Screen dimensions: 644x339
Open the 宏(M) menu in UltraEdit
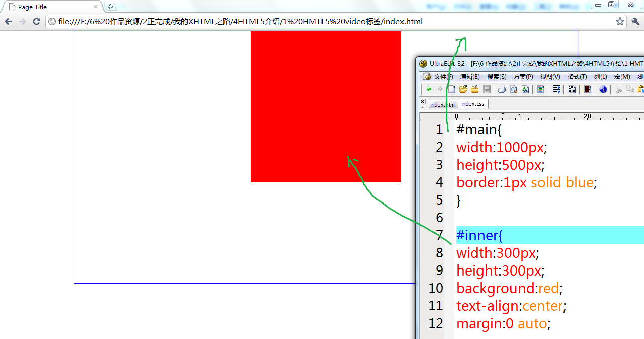(622, 77)
